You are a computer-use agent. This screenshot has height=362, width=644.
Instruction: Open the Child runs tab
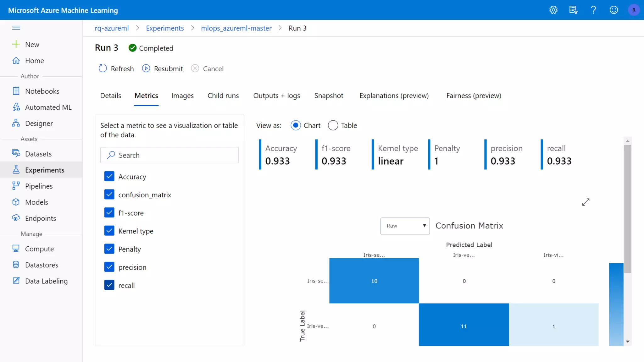click(x=223, y=96)
